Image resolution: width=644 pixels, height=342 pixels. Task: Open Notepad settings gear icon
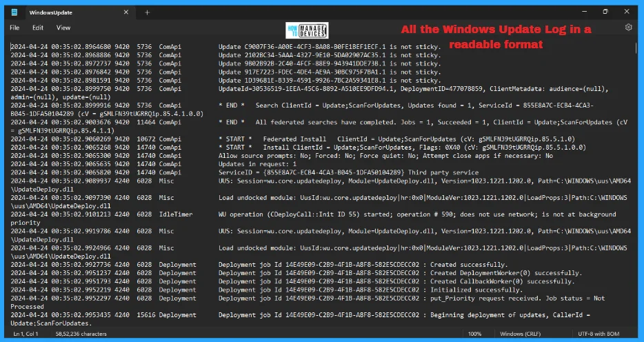628,28
